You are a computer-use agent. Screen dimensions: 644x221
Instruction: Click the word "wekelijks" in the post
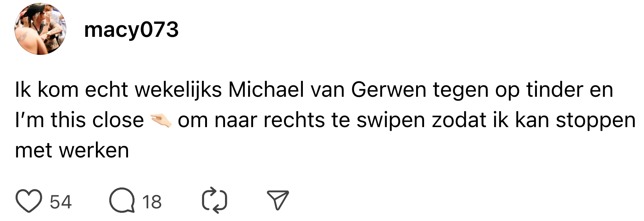(178, 90)
